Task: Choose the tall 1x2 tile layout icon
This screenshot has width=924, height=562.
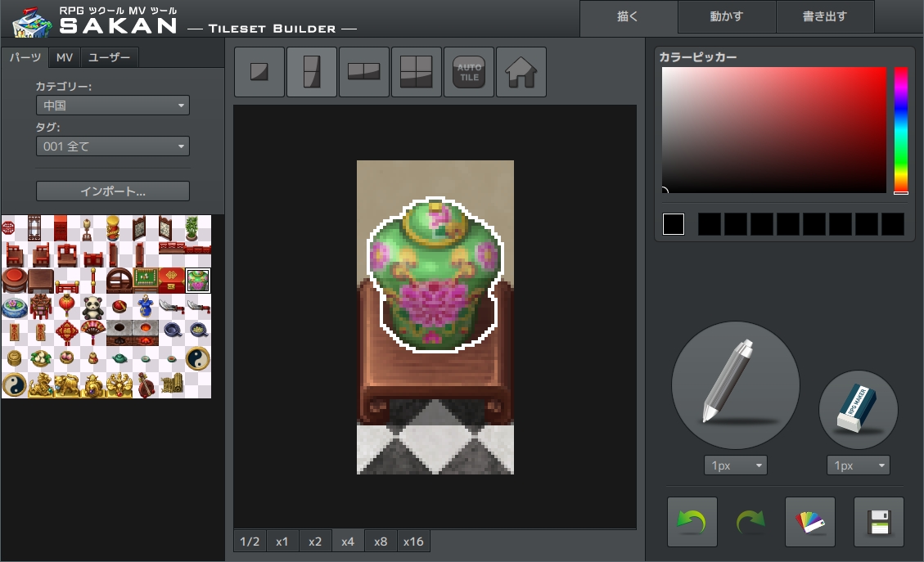Action: pyautogui.click(x=312, y=72)
